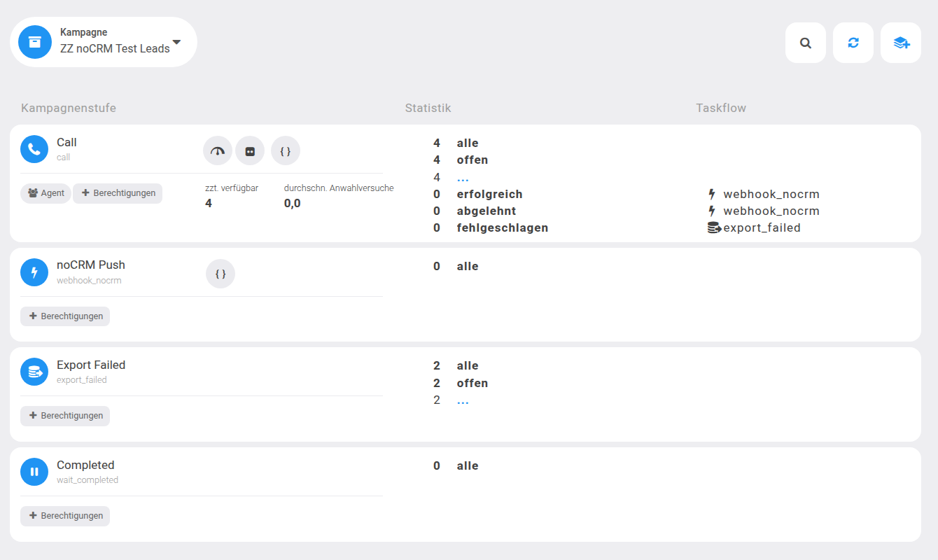
Task: Open the speedometer dashboard icon in Call
Action: click(x=218, y=150)
